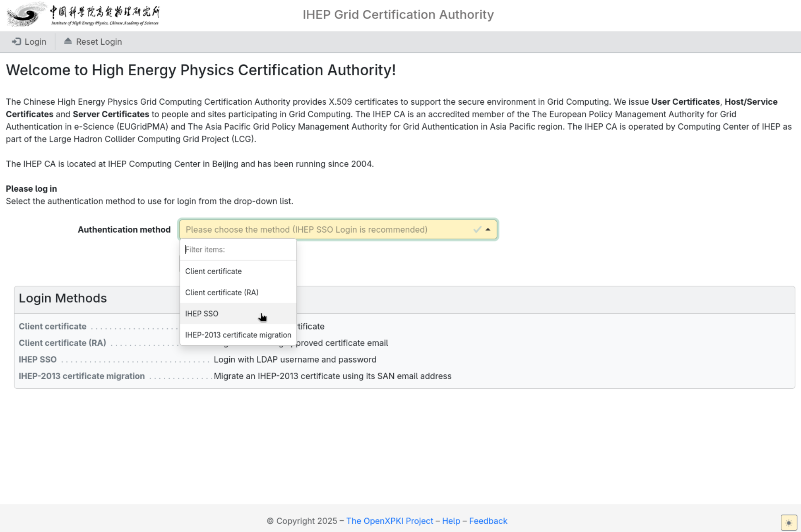
Task: Open the Login navigation item
Action: tap(29, 41)
